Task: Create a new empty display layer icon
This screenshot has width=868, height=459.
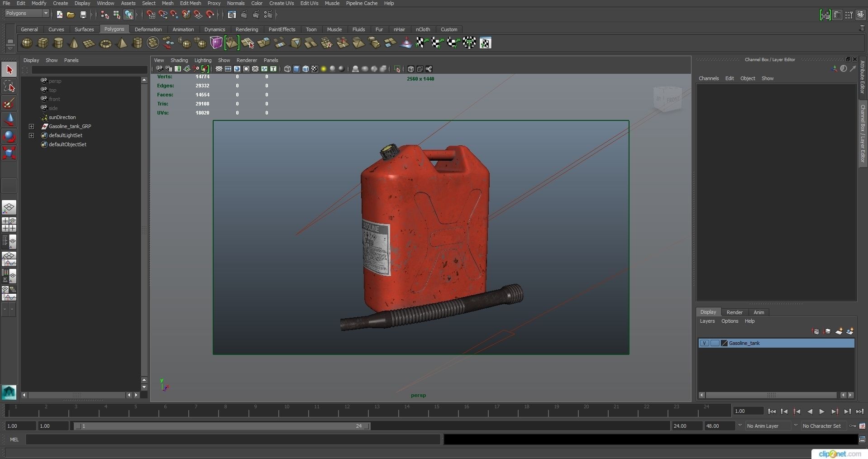Action: 839,332
